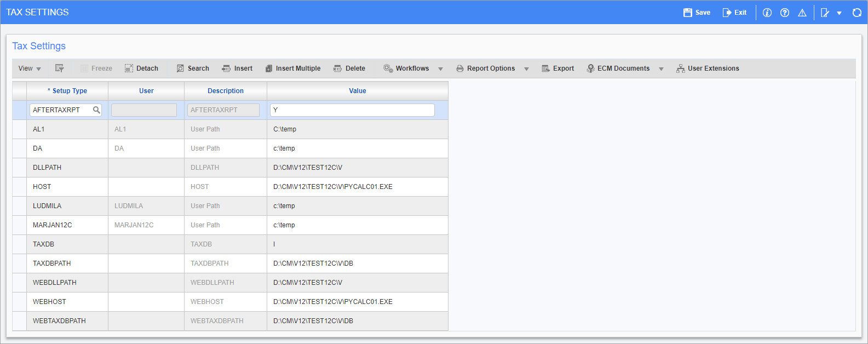
Task: Open the information circle icon
Action: tap(767, 13)
